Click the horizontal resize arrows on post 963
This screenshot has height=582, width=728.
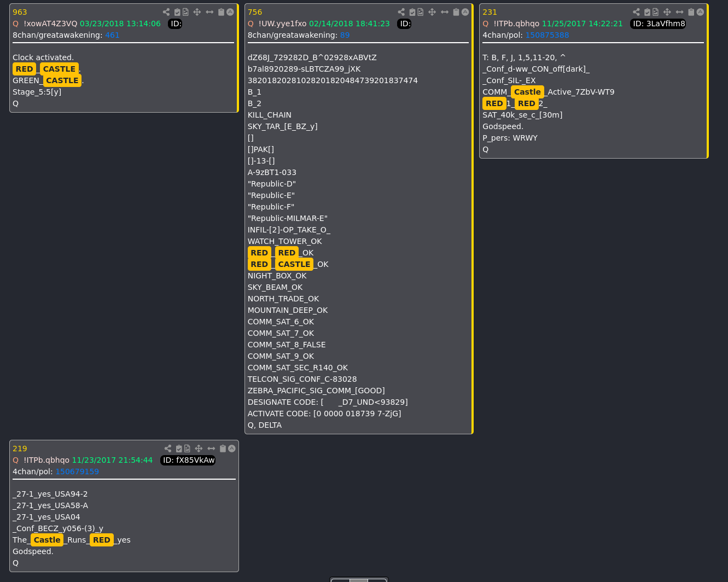click(x=209, y=12)
